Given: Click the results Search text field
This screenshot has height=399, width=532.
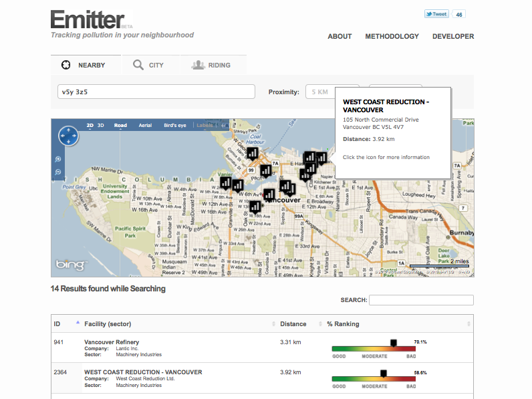Looking at the screenshot, I should (x=421, y=300).
